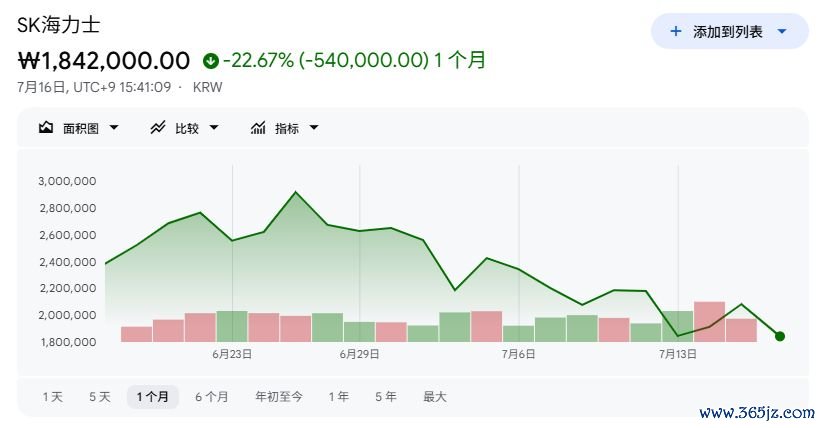Switch to the 5 年 range
This screenshot has width=822, height=428.
pos(386,397)
